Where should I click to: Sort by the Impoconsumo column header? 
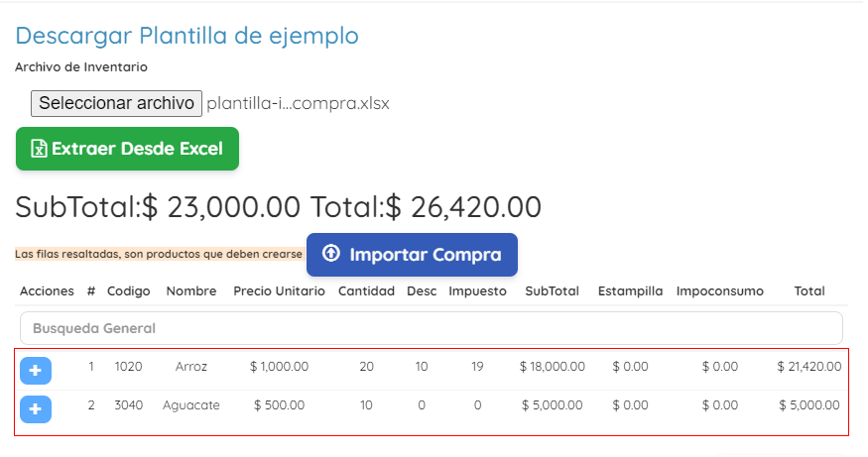point(719,291)
